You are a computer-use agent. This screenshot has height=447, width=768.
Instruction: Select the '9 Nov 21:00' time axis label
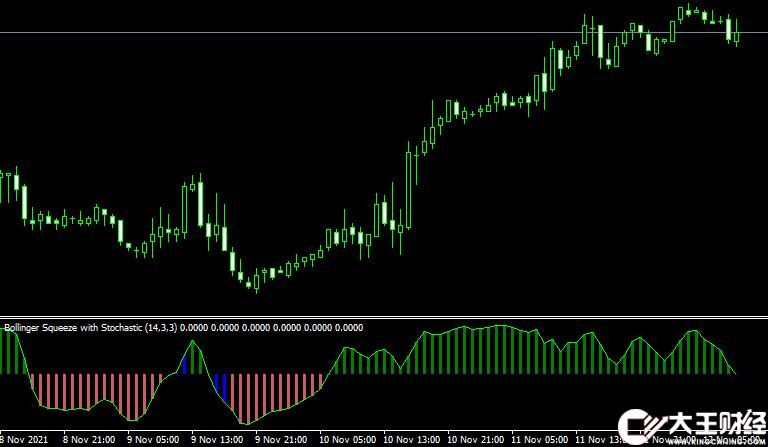(281, 440)
